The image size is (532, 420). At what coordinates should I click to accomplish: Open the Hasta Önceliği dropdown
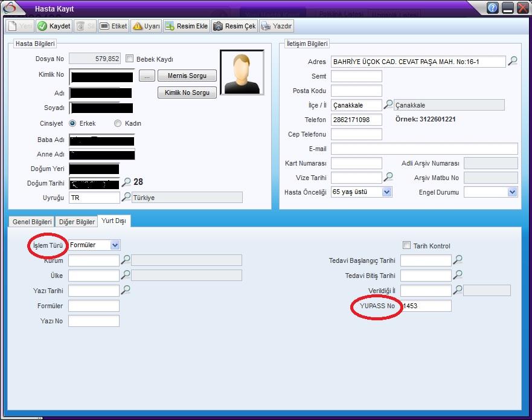[x=386, y=192]
